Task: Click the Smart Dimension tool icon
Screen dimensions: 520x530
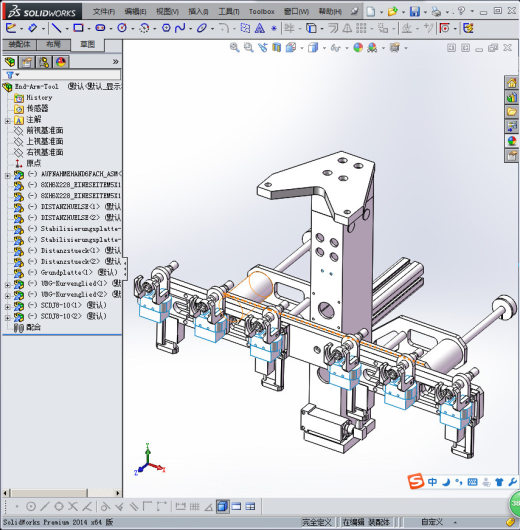Action: pos(32,28)
